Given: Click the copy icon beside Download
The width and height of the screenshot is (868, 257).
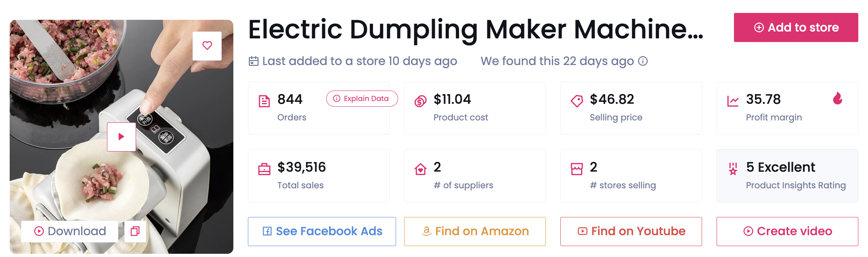Looking at the screenshot, I should click(x=135, y=231).
